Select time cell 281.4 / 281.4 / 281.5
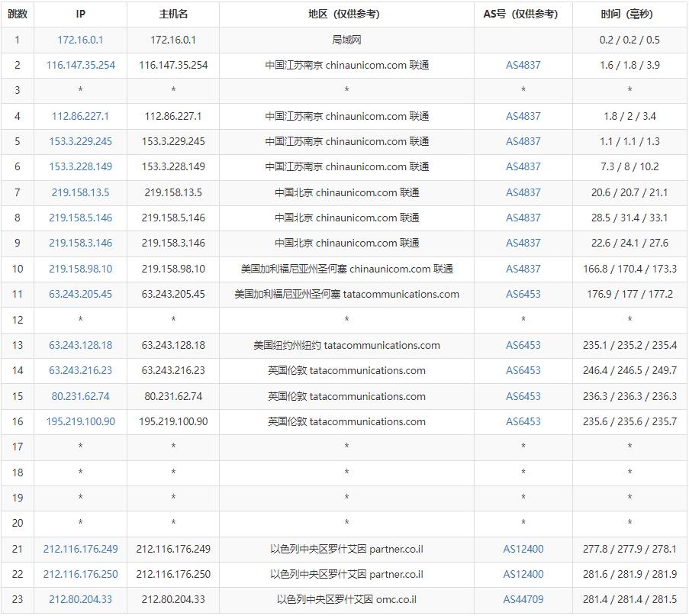The width and height of the screenshot is (689, 616). pos(629,599)
